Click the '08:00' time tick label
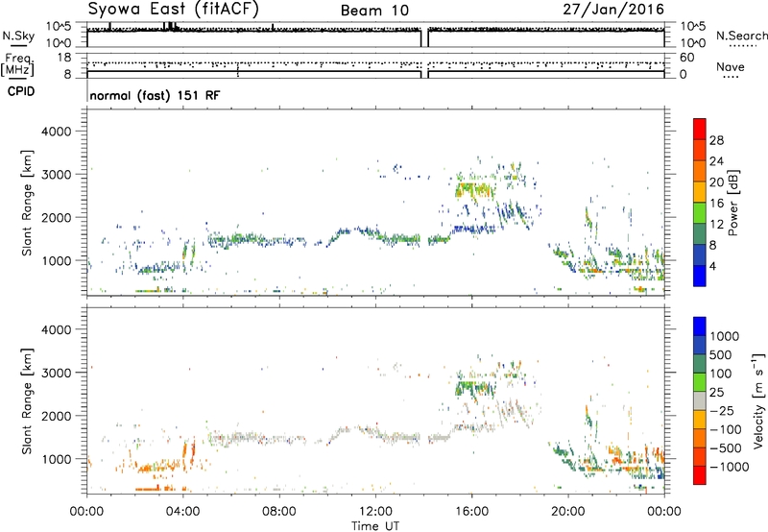This screenshot has height=532, width=768. coord(278,512)
